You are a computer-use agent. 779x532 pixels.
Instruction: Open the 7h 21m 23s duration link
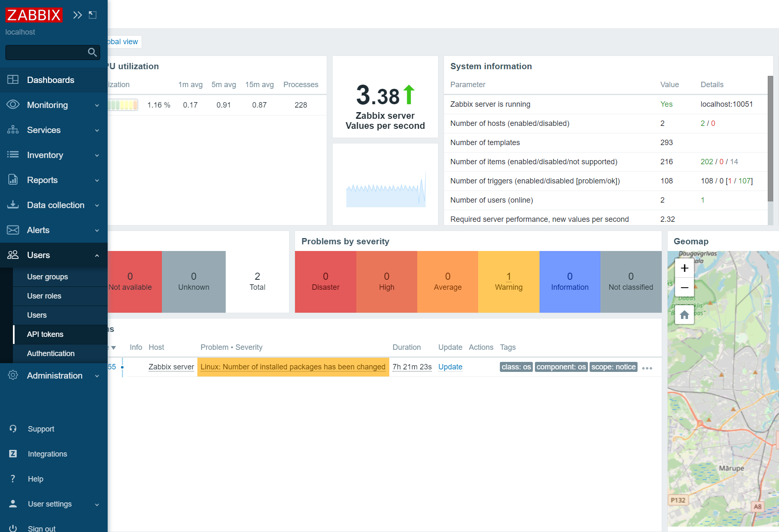click(x=411, y=366)
